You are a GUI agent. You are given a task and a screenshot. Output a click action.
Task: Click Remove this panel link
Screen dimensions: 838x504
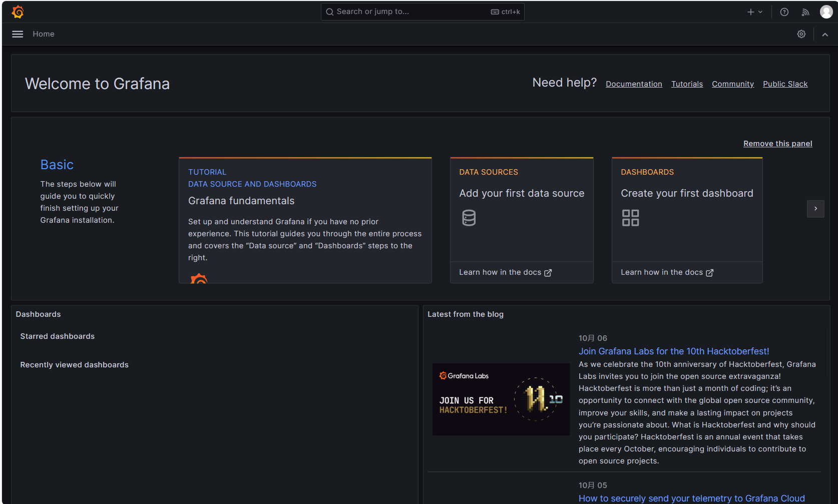777,144
